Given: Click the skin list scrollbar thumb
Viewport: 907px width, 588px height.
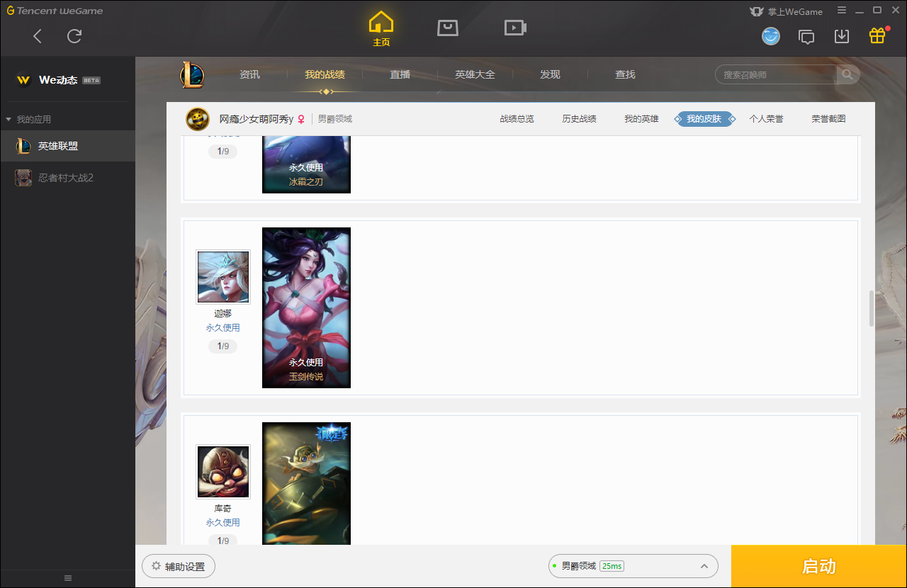Looking at the screenshot, I should point(872,308).
